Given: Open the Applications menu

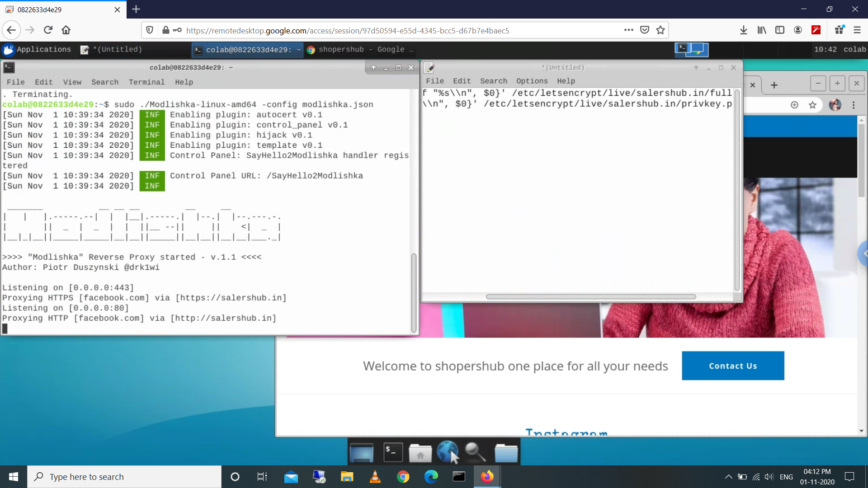Looking at the screenshot, I should click(38, 50).
